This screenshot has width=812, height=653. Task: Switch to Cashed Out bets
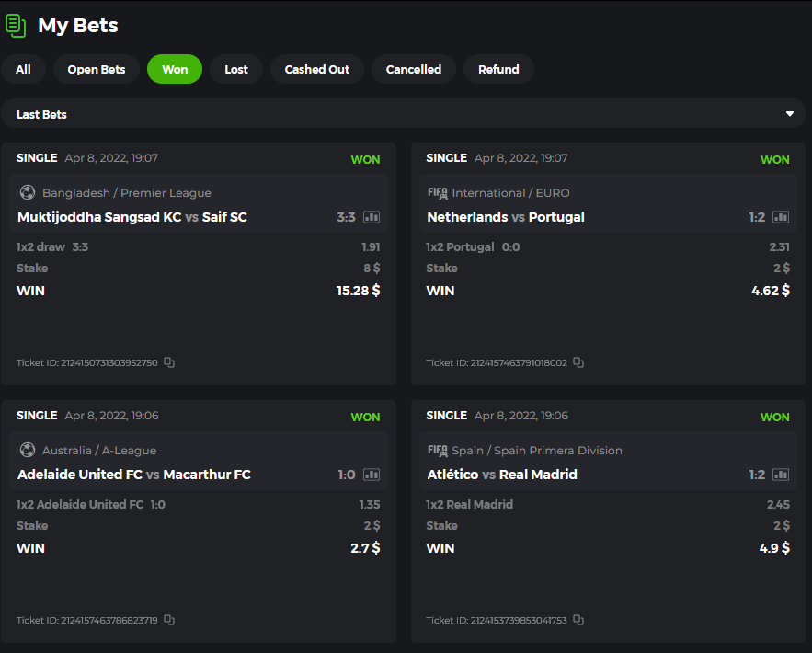[317, 69]
